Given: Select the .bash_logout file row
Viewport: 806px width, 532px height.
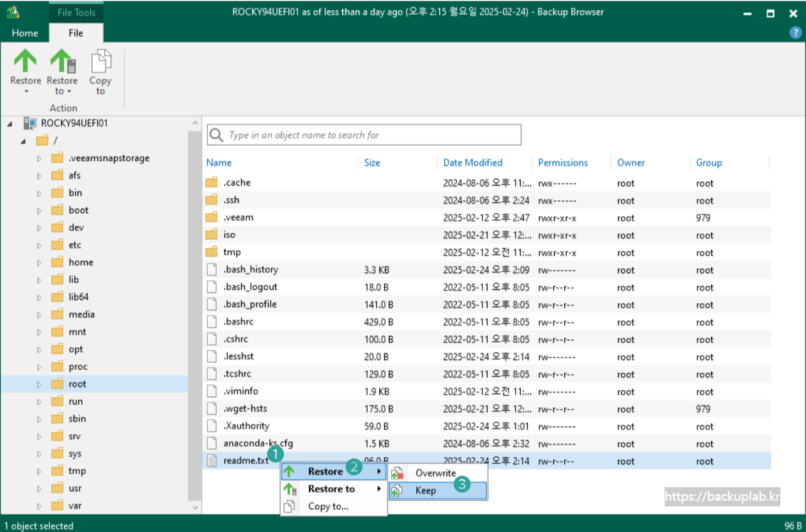Looking at the screenshot, I should coord(487,287).
